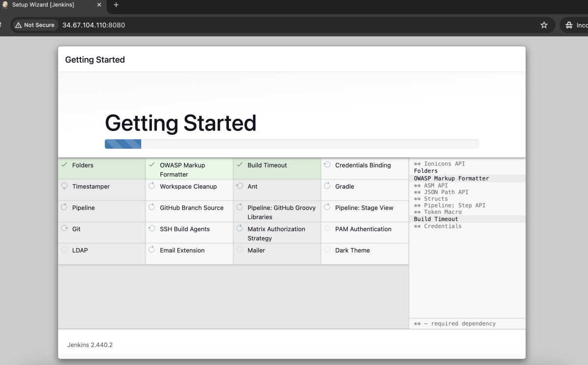588x365 pixels.
Task: Select the Matrix Authorization Strategy plugin cell
Action: [x=277, y=233]
